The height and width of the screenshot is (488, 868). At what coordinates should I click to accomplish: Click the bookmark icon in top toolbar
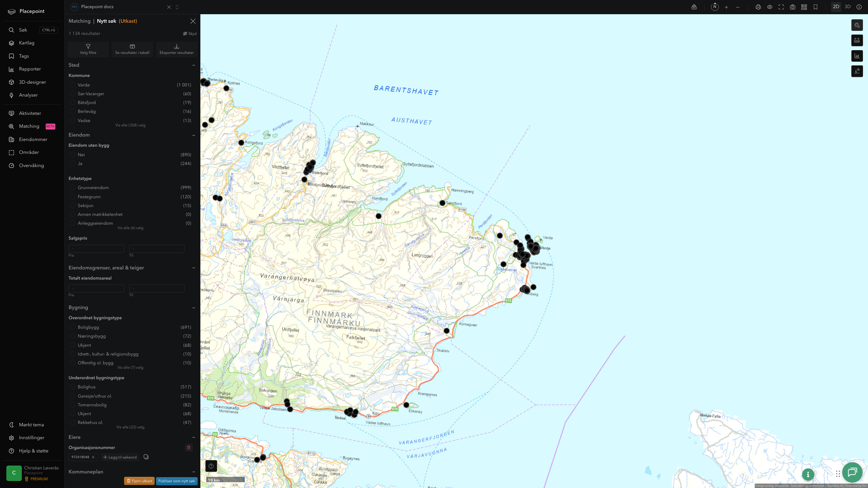[x=815, y=7]
